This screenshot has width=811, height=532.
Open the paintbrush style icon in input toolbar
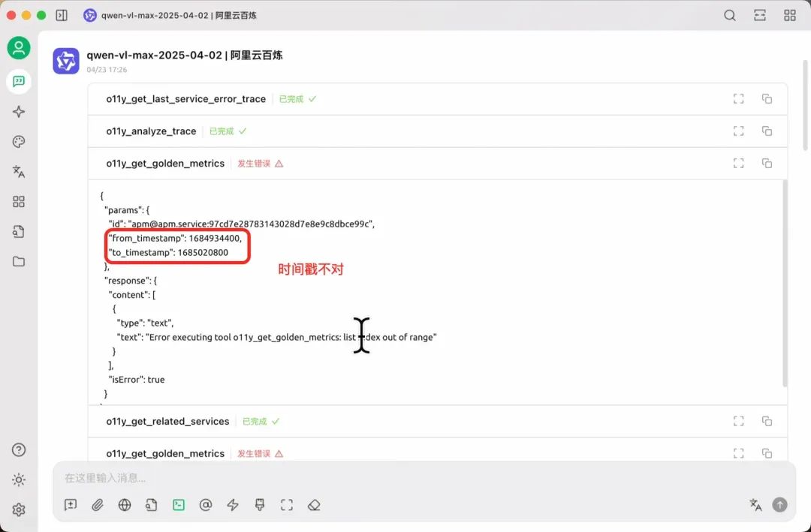259,505
